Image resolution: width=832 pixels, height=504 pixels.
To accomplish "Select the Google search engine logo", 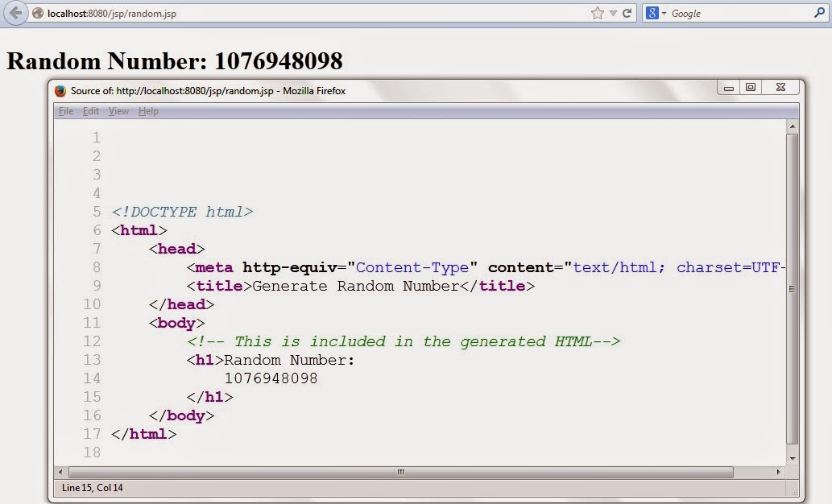I will [651, 13].
